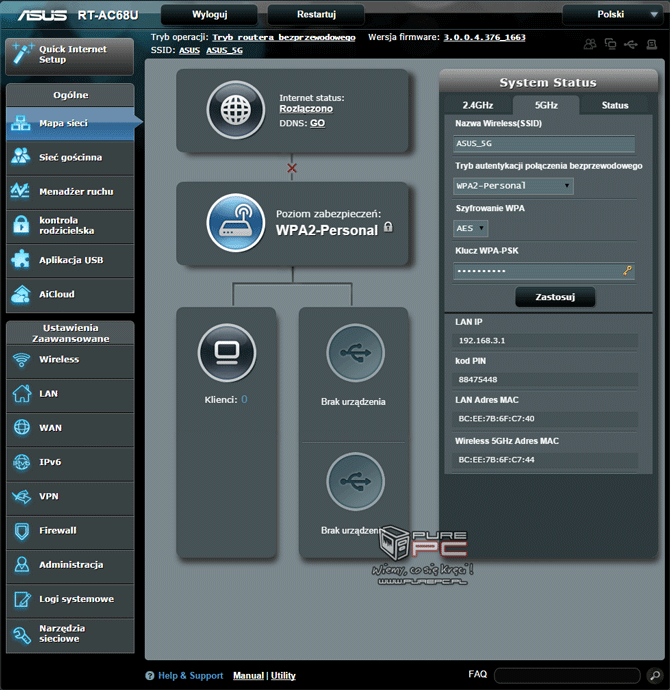
Task: Show WPA-PSK key with key icon
Action: [627, 271]
